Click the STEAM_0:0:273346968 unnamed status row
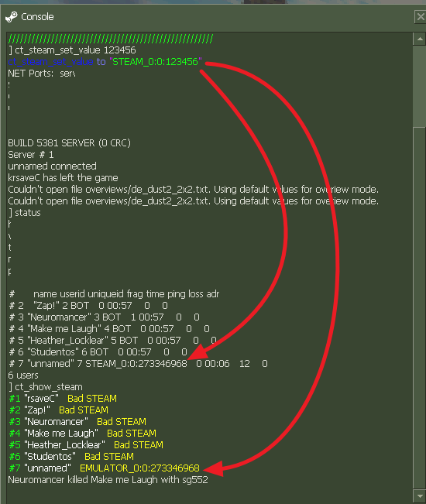This screenshot has height=504, width=426. point(138,364)
